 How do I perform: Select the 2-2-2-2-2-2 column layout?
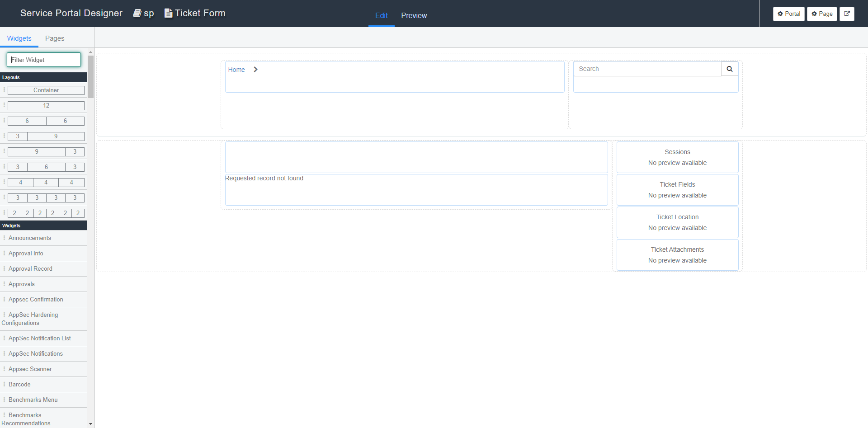coord(46,213)
